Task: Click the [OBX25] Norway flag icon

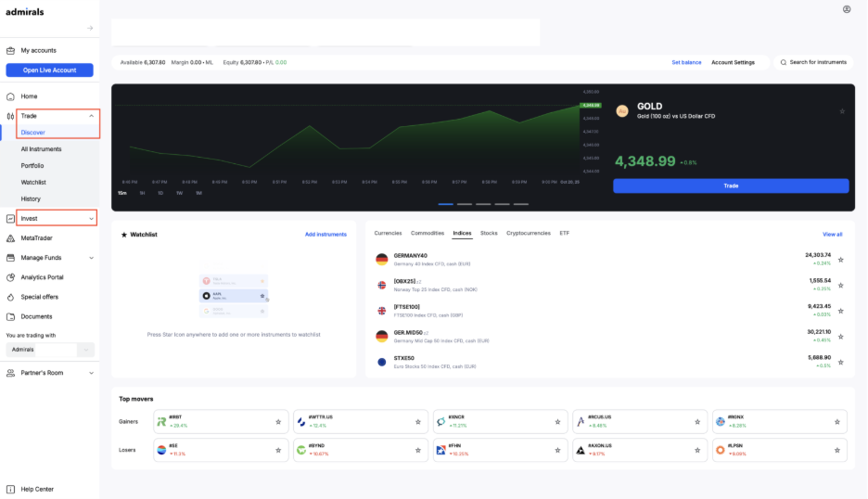Action: pyautogui.click(x=381, y=286)
